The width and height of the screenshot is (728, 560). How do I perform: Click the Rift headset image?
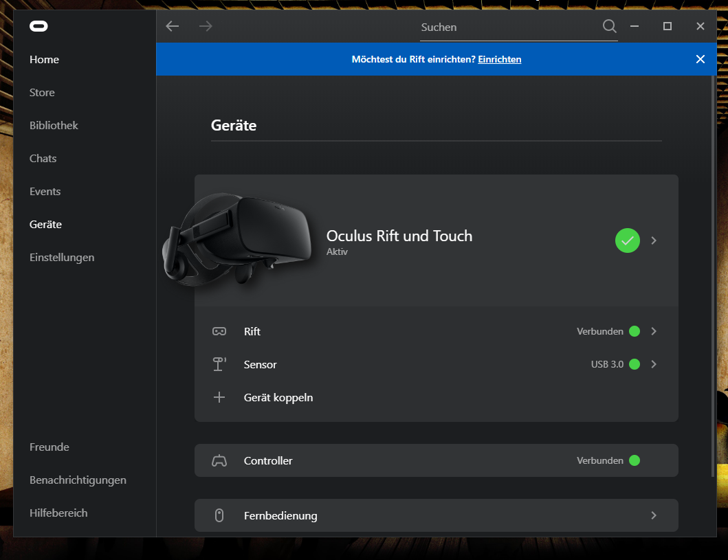tap(237, 240)
